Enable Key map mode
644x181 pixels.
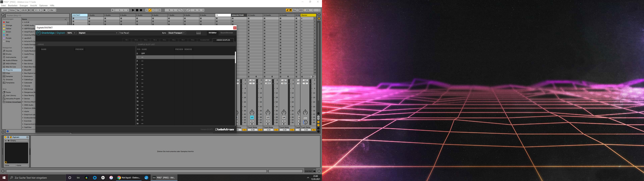(294, 10)
